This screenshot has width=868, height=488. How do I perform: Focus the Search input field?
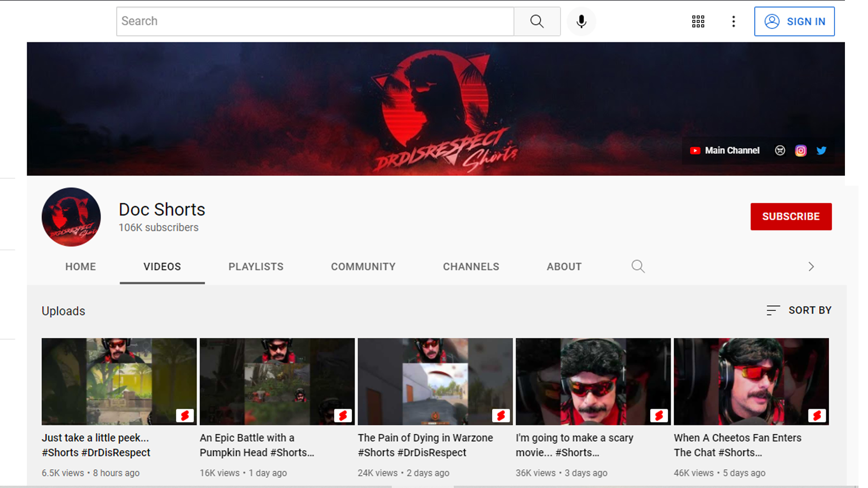pyautogui.click(x=315, y=21)
